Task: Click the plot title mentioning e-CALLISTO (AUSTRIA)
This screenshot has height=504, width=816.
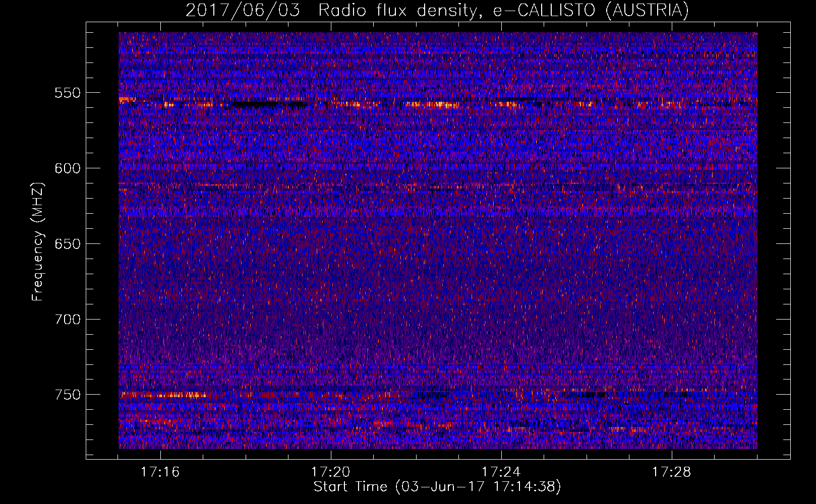Action: tap(437, 10)
